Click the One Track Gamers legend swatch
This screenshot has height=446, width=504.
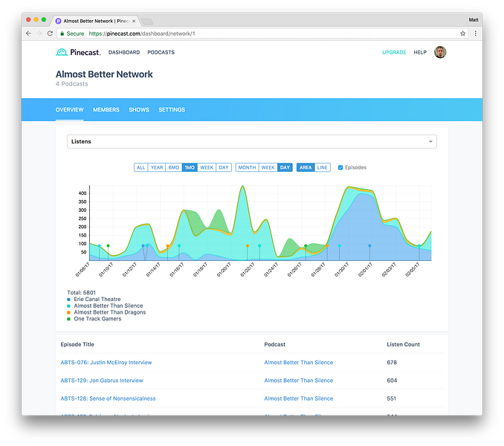point(68,319)
